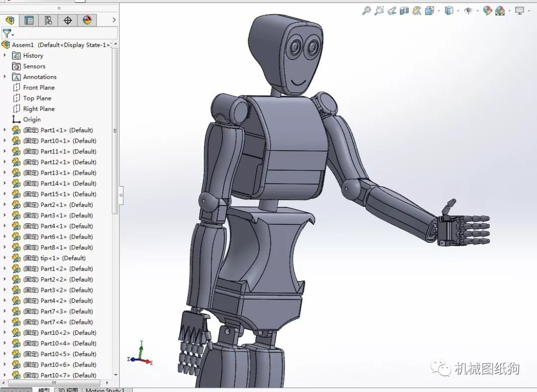Open the PropertyManager tab

[x=29, y=20]
